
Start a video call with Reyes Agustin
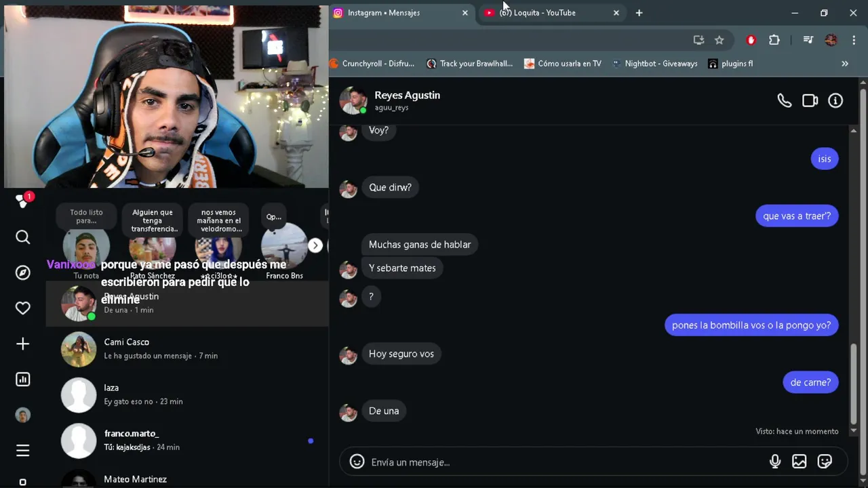pos(810,100)
